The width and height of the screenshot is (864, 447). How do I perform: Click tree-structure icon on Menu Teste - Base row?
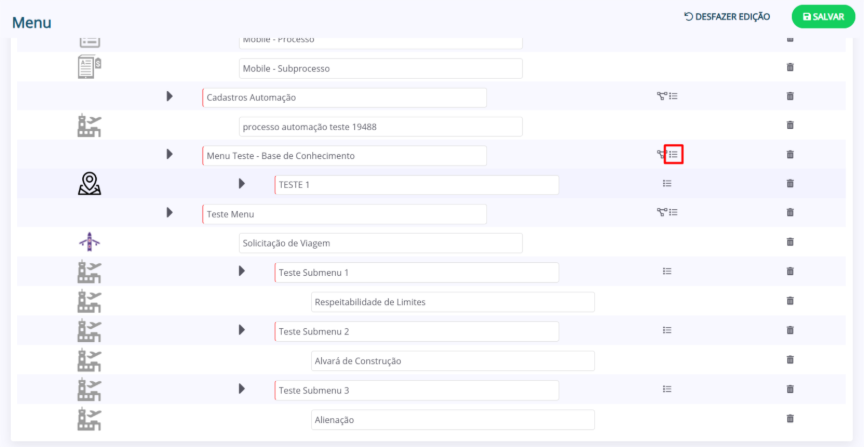[661, 154]
